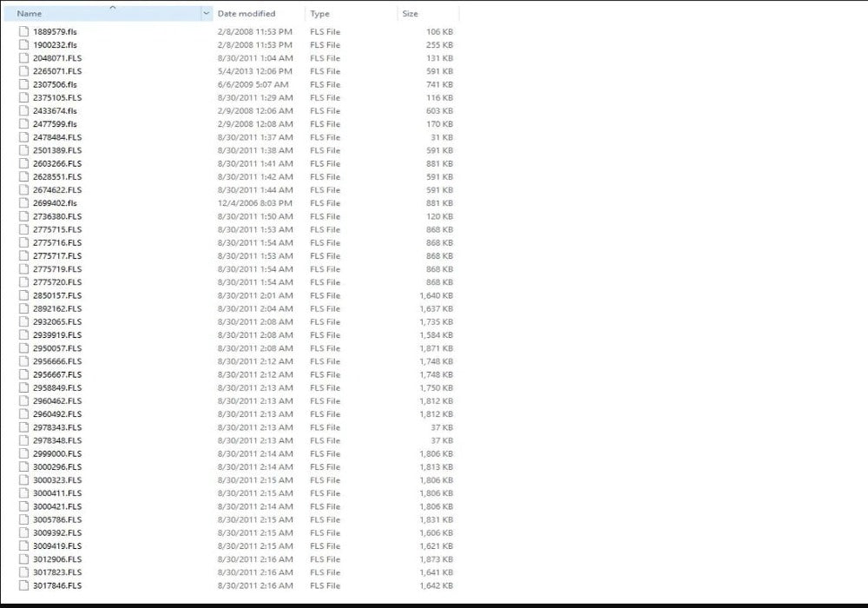The width and height of the screenshot is (868, 608).
Task: Highlight the 2775717.FLS file name
Action: pos(57,256)
